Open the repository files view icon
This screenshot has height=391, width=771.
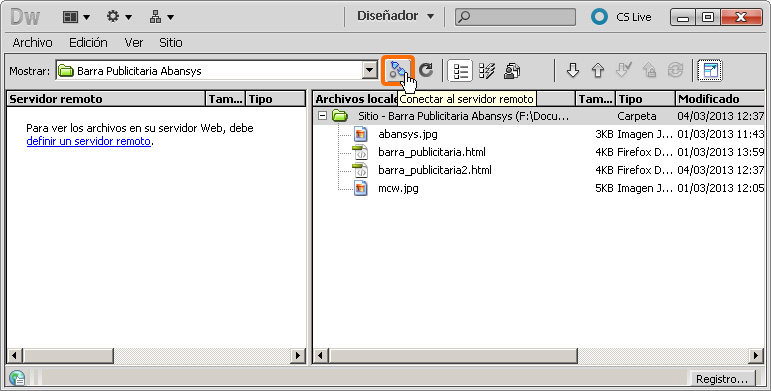pos(512,71)
